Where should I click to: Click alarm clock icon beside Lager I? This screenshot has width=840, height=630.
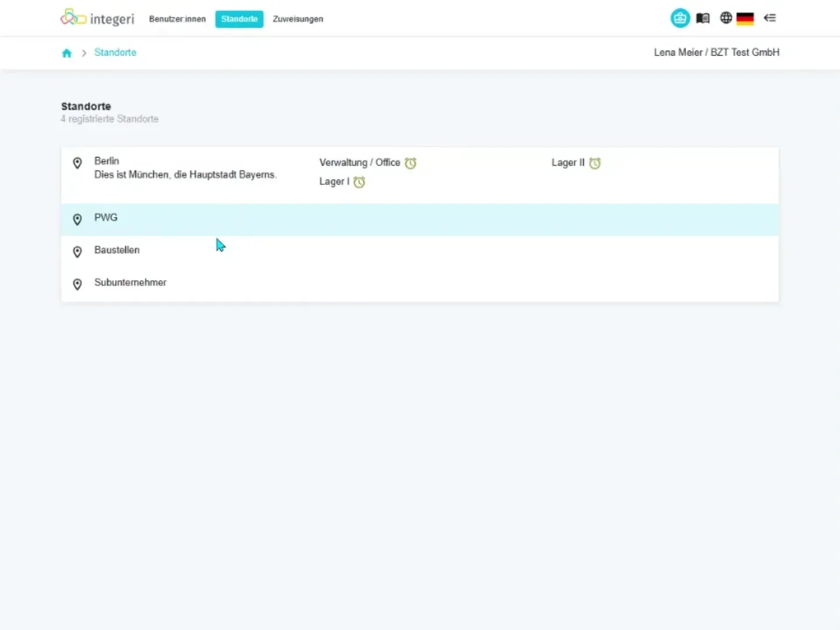click(x=359, y=182)
